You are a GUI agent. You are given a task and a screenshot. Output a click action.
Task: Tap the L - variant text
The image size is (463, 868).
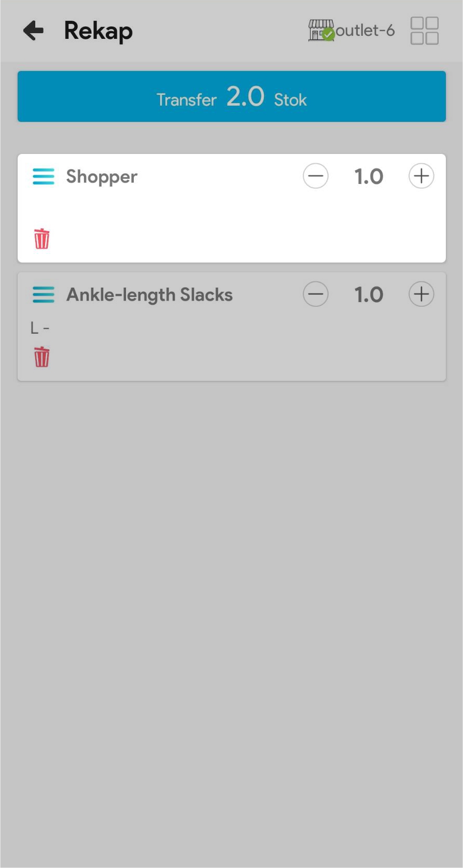(39, 328)
